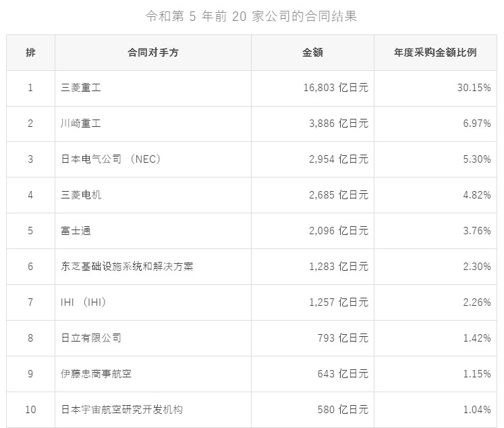The width and height of the screenshot is (504, 428).
Task: Click rank number 3 in NEC row
Action: (x=30, y=159)
